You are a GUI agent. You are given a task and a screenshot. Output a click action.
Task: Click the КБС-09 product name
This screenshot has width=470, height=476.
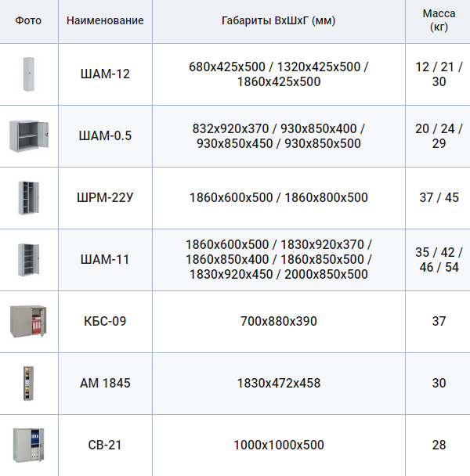105,321
